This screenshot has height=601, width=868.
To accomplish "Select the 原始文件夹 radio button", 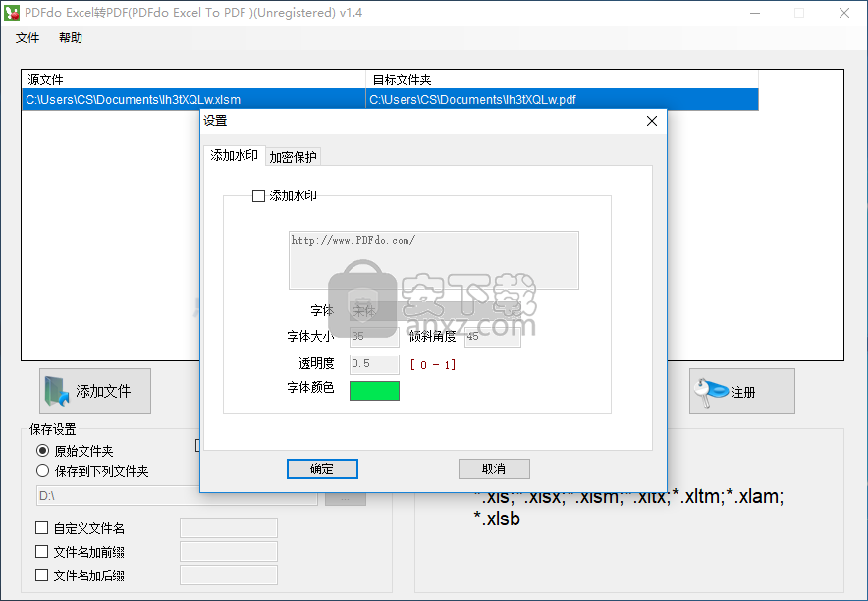I will [x=42, y=451].
